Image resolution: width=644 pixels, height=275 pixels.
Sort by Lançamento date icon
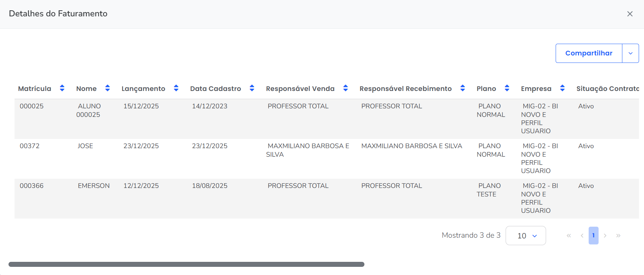click(176, 88)
